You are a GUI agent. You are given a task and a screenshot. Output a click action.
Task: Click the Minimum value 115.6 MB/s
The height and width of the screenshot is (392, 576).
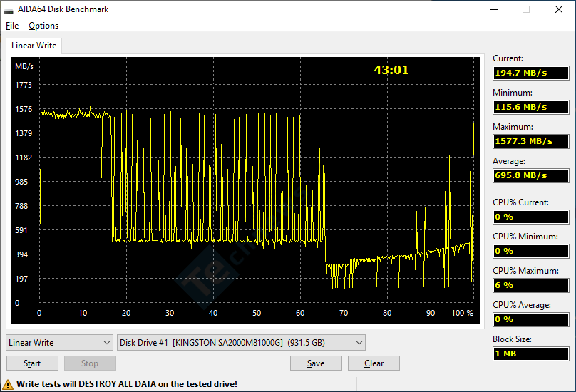[531, 107]
